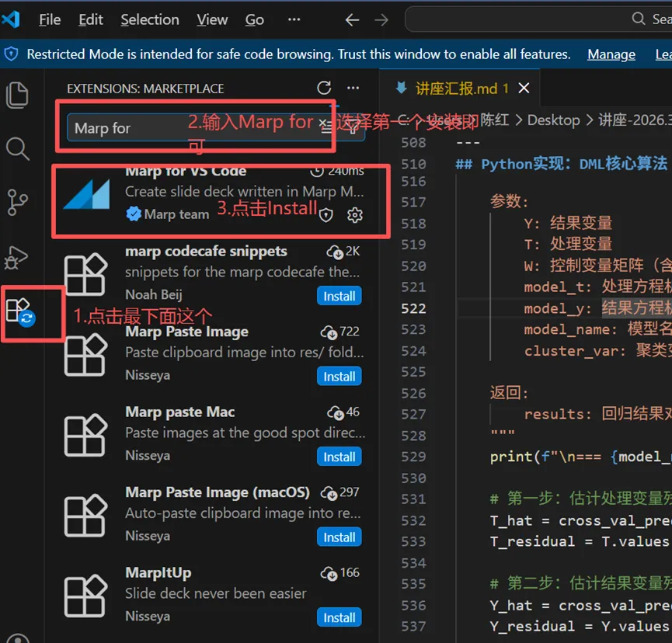Click workspace trust shield on Marp extension
The width and height of the screenshot is (672, 643).
pyautogui.click(x=326, y=214)
